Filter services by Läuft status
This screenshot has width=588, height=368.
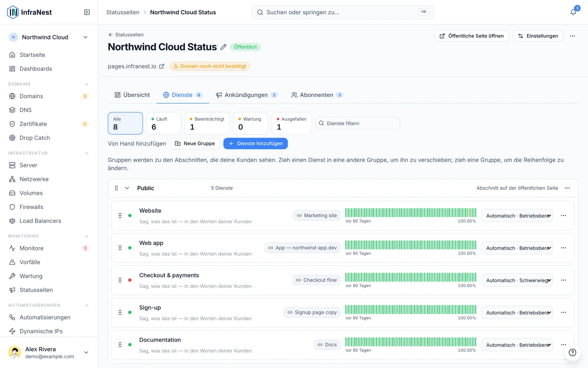point(164,123)
